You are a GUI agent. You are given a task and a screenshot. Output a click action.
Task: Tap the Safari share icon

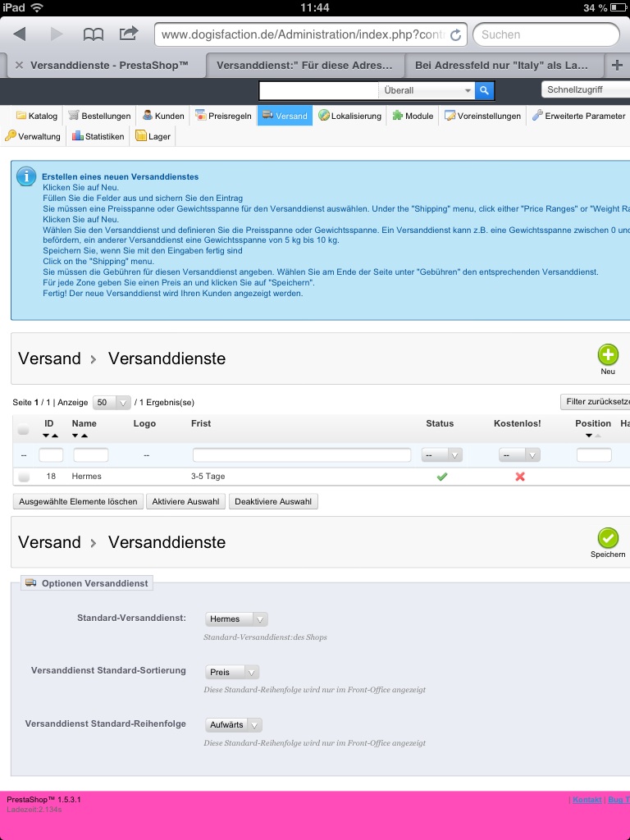(129, 34)
